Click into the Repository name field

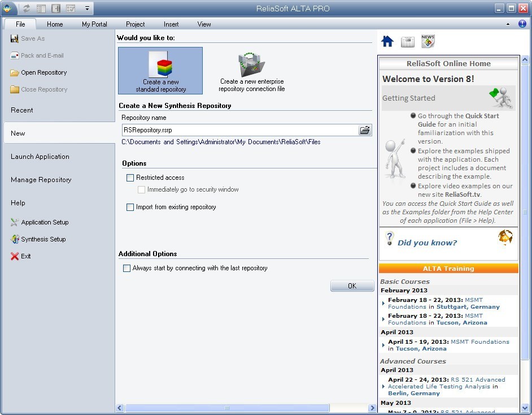click(240, 130)
